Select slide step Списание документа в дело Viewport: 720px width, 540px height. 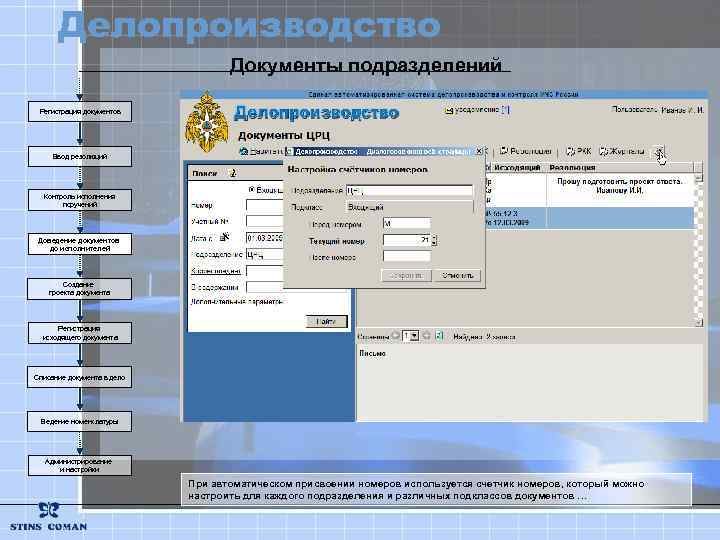click(79, 377)
